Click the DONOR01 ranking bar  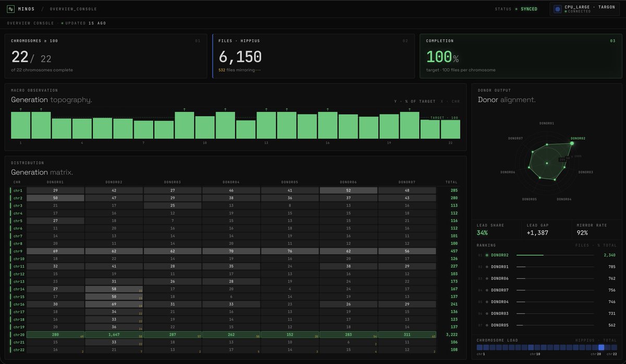tap(555, 267)
